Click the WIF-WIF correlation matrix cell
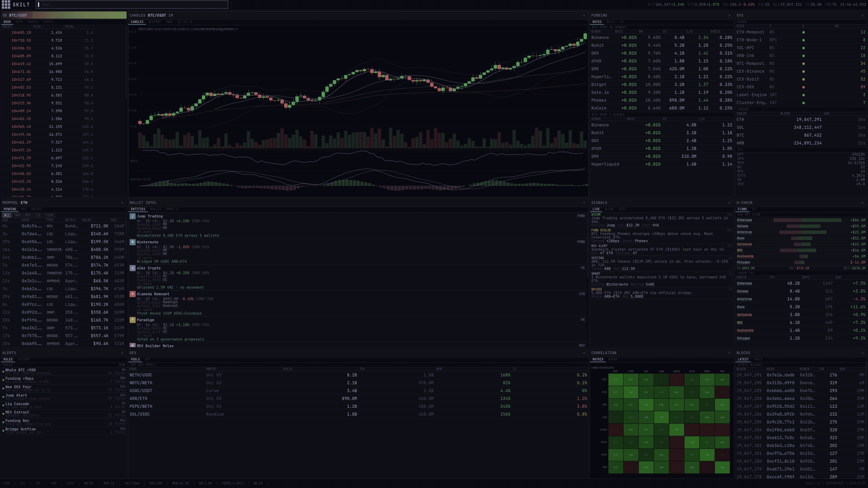 pyautogui.click(x=722, y=467)
